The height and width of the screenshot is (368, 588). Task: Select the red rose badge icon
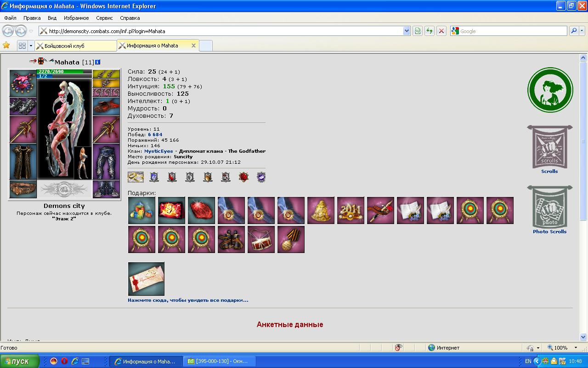243,177
